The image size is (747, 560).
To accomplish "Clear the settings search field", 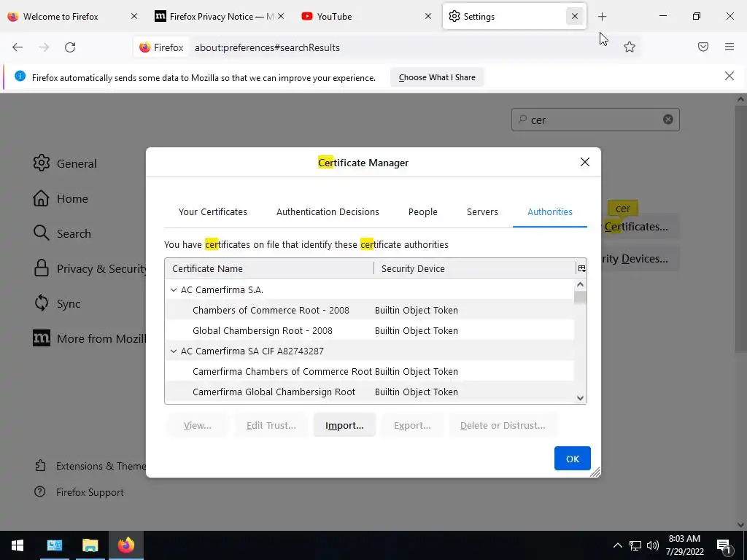I will (x=668, y=120).
